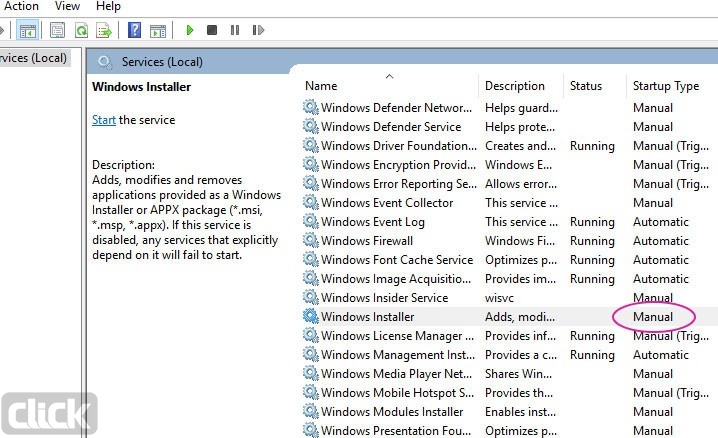Viewport: 718px width, 438px height.
Task: Sort by the Name column header
Action: 321,86
